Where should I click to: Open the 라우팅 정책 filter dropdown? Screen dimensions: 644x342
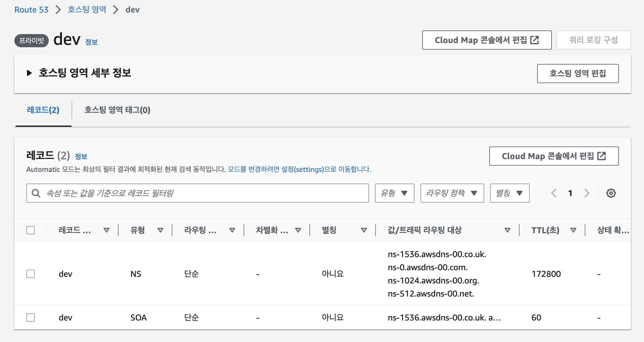452,193
